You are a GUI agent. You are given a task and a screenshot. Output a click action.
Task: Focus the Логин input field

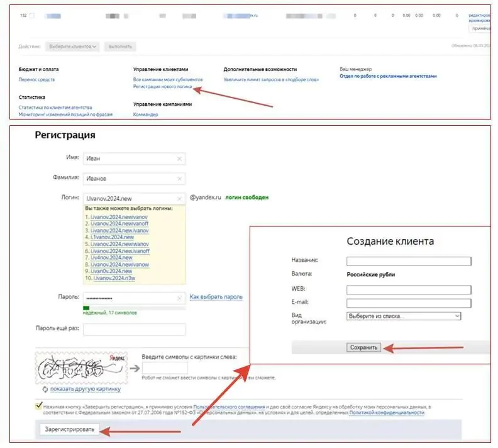tap(135, 199)
